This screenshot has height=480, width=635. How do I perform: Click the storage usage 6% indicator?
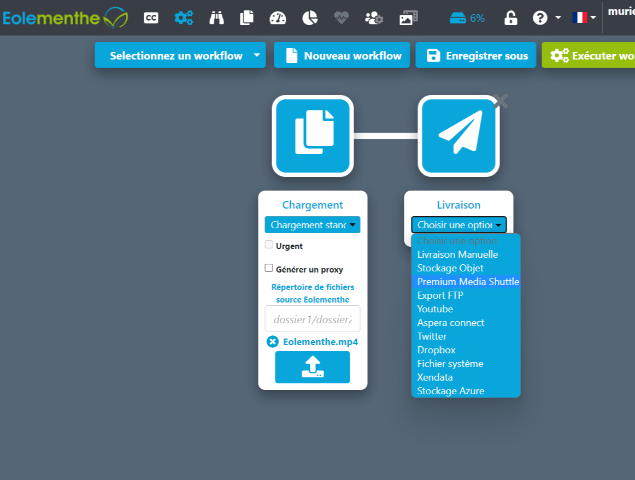467,18
